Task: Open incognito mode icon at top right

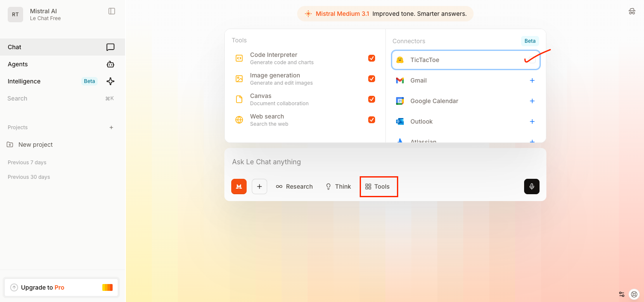Action: [632, 12]
